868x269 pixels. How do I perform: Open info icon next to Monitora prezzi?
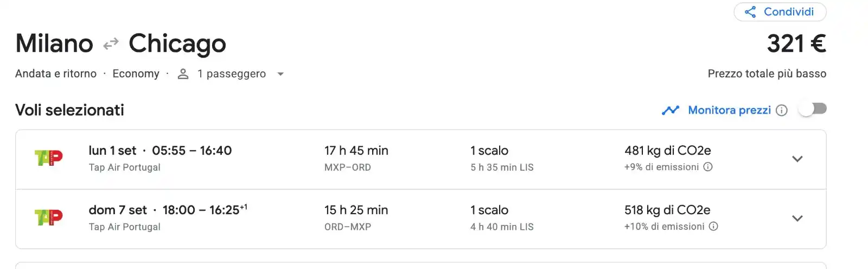[x=782, y=110]
